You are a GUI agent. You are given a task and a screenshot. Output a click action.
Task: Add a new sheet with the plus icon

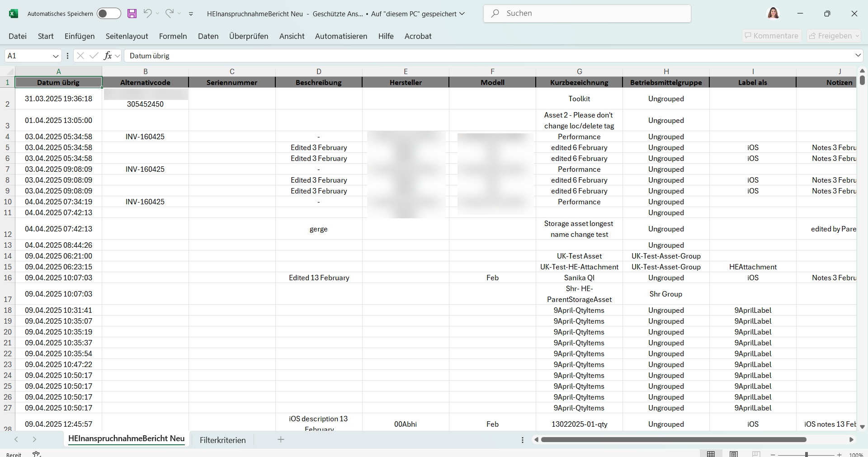click(x=281, y=439)
